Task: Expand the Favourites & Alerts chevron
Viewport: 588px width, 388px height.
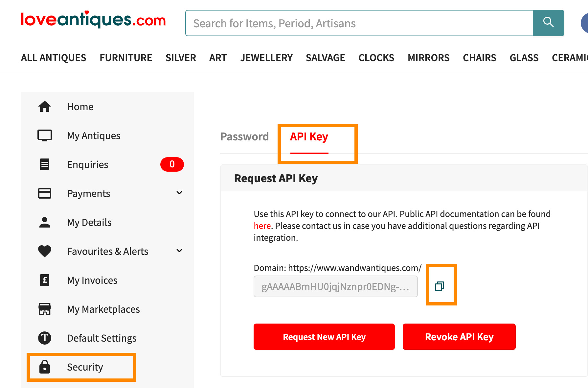Action: pyautogui.click(x=179, y=251)
